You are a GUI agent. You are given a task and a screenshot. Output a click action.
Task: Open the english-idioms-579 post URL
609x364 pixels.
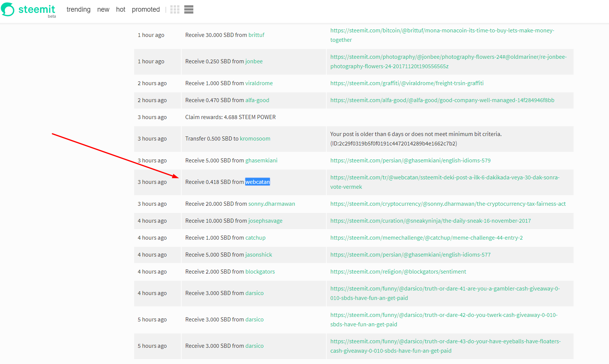[410, 161]
